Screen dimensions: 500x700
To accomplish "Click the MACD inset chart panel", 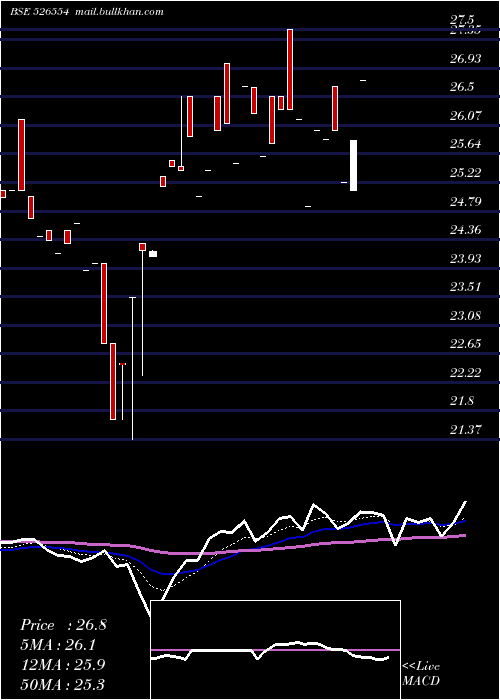I will [x=276, y=650].
